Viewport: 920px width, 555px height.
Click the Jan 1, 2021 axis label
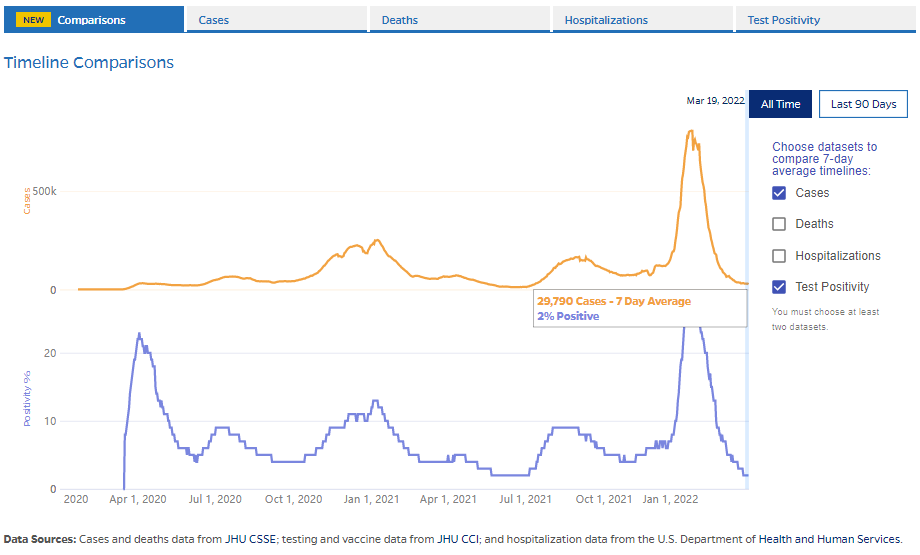[371, 499]
